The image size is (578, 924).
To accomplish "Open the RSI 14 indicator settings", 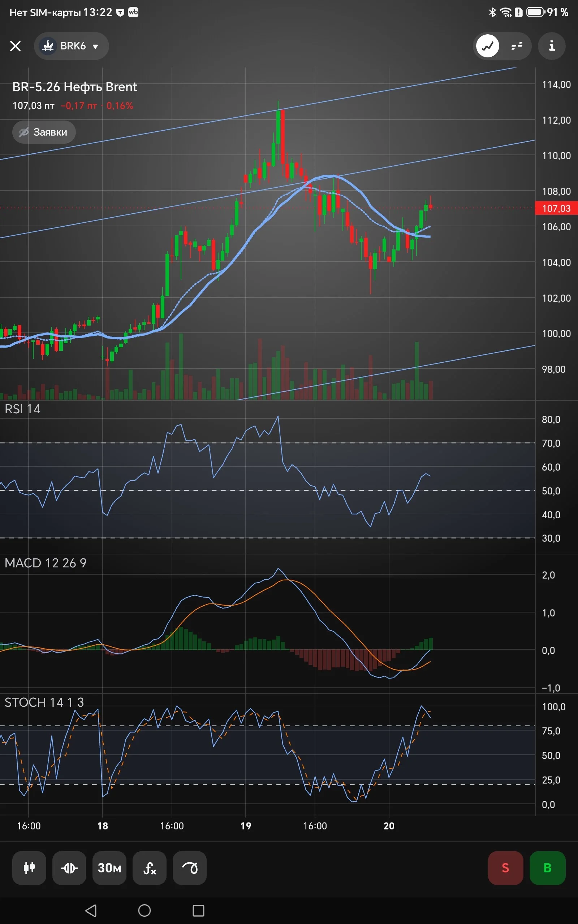I will coord(22,409).
